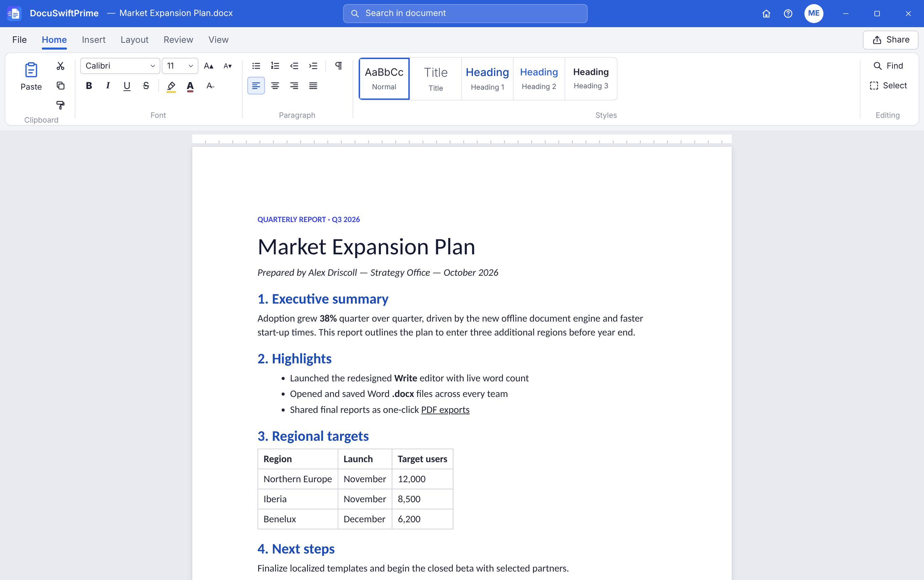Image resolution: width=924 pixels, height=580 pixels.
Task: Toggle italic formatting
Action: [x=108, y=86]
